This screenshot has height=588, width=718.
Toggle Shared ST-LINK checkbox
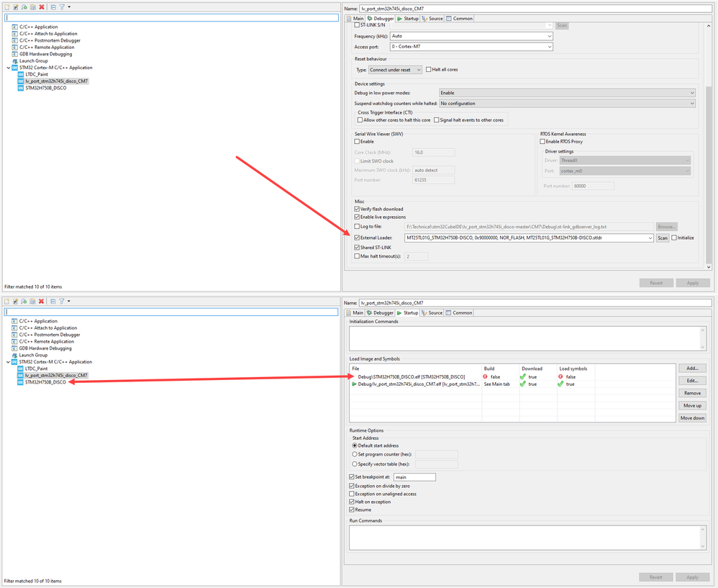click(357, 248)
